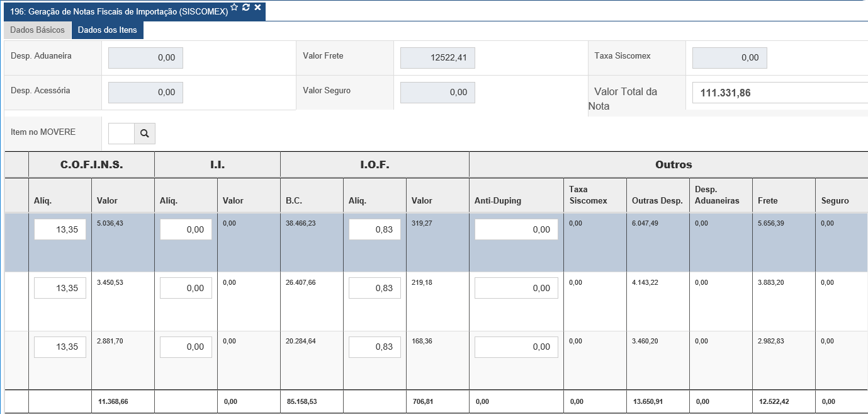Click Outras Desp. value 4.143,22
This screenshot has width=868, height=414.
645,282
